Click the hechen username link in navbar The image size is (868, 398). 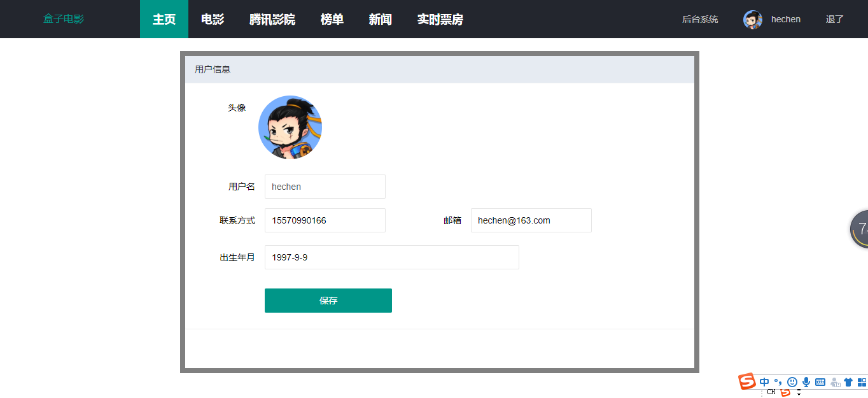coord(786,19)
